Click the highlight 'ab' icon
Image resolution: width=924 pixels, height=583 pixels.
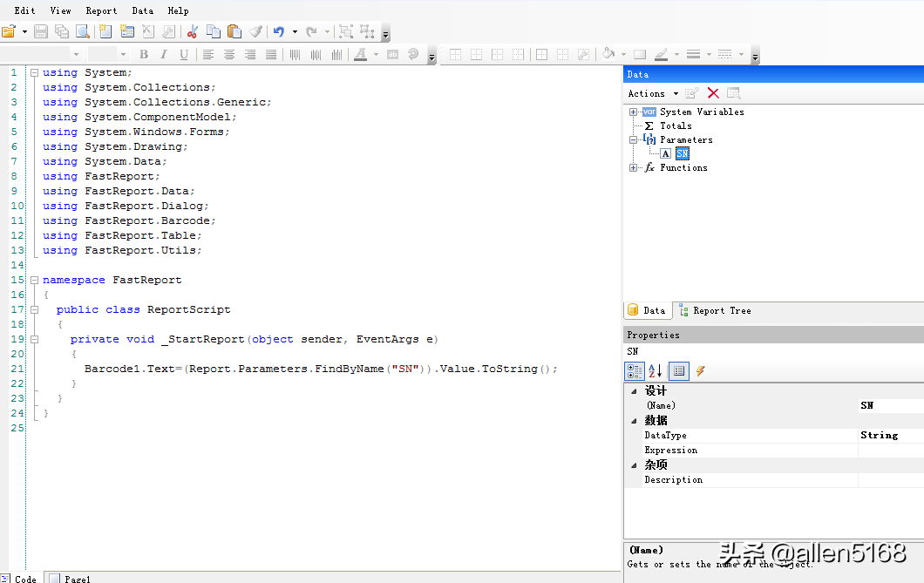click(392, 54)
